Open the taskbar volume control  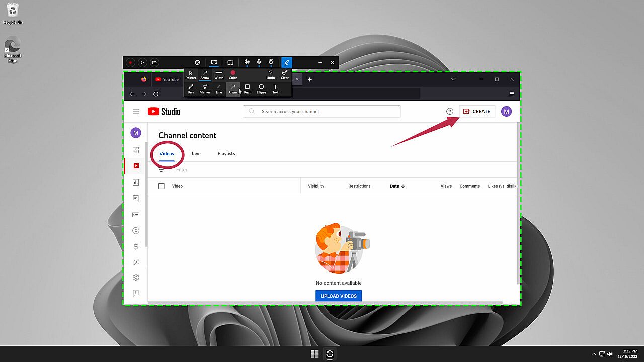[x=610, y=354]
